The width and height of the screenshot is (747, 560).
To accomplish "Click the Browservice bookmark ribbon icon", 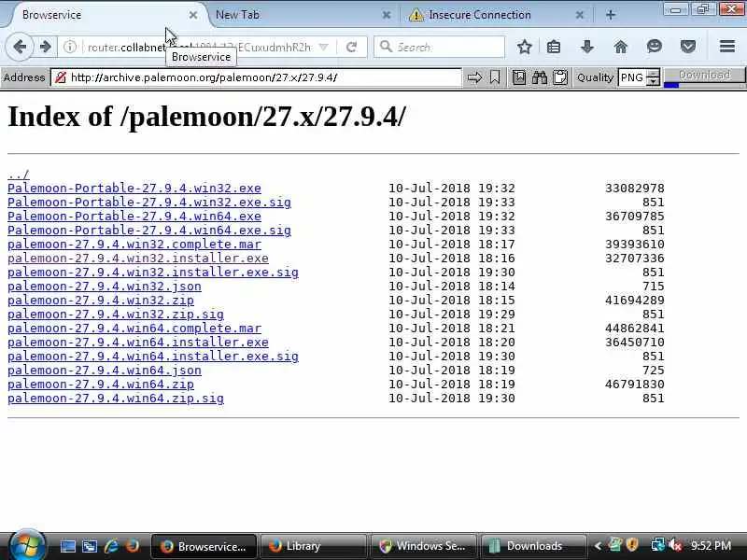I will click(495, 77).
